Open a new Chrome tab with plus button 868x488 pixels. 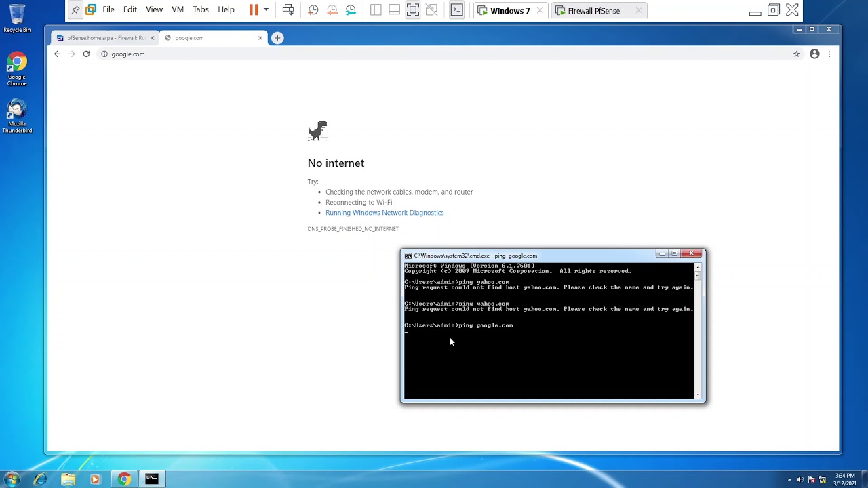tap(277, 38)
